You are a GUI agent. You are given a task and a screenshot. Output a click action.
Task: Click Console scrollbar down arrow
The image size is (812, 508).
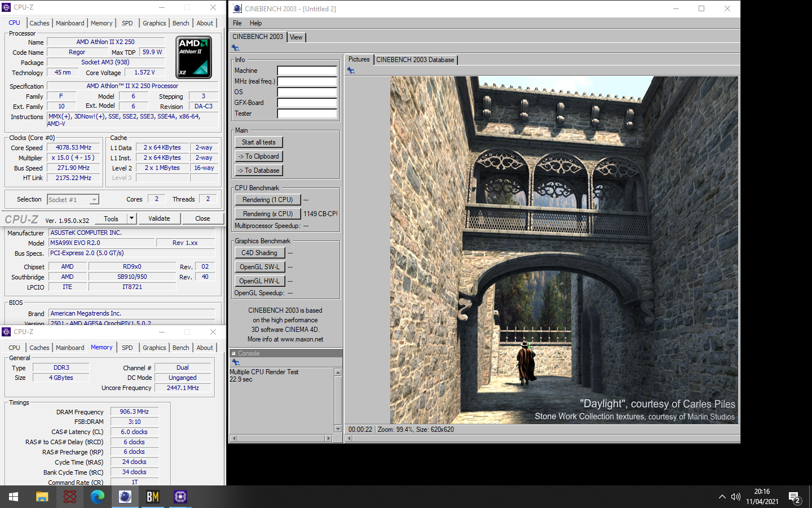[x=338, y=429]
